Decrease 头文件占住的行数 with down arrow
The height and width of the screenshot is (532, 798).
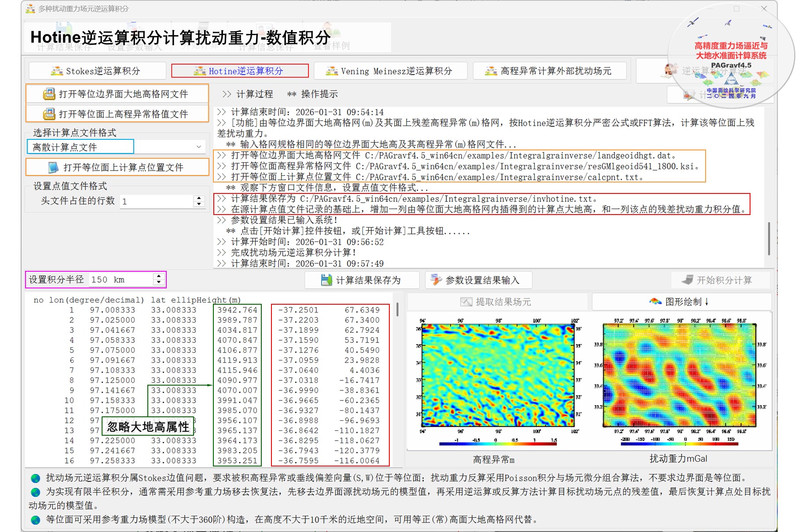199,204
